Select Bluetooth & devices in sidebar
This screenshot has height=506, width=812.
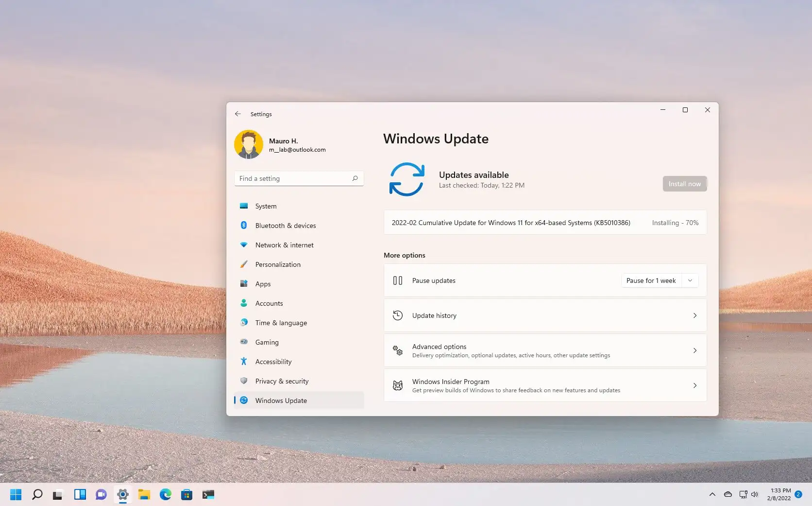(x=299, y=226)
